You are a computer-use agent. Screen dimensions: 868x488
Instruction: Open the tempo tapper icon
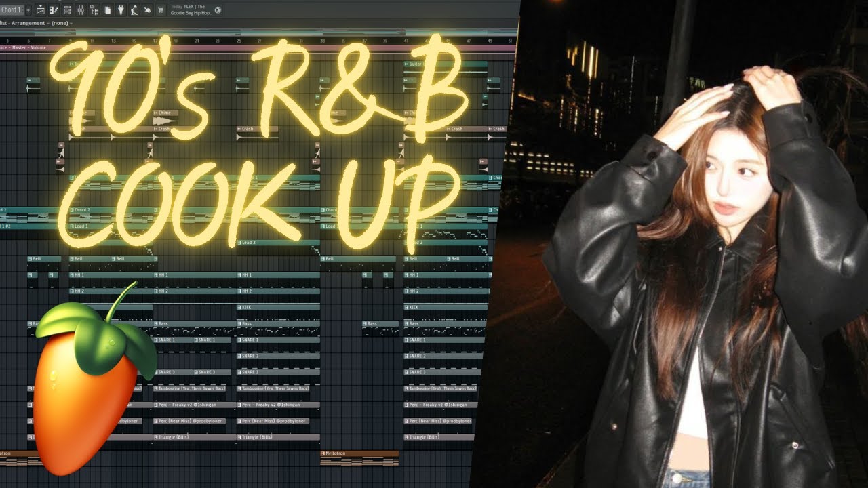click(x=134, y=10)
